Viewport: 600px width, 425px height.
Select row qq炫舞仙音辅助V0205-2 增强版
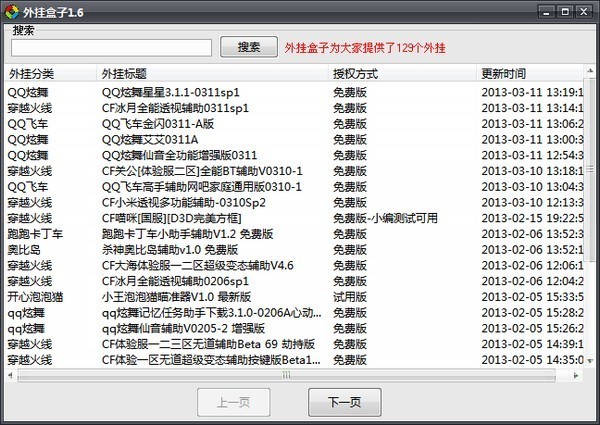pos(295,328)
